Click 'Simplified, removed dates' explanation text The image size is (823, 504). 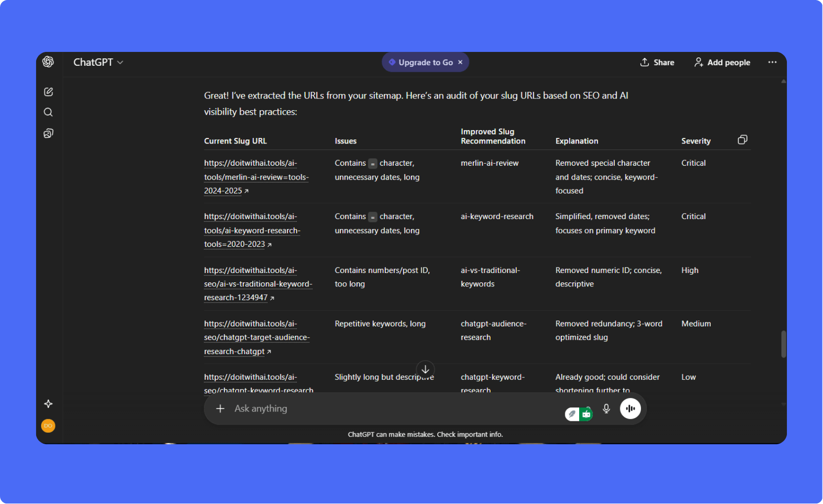[605, 224]
